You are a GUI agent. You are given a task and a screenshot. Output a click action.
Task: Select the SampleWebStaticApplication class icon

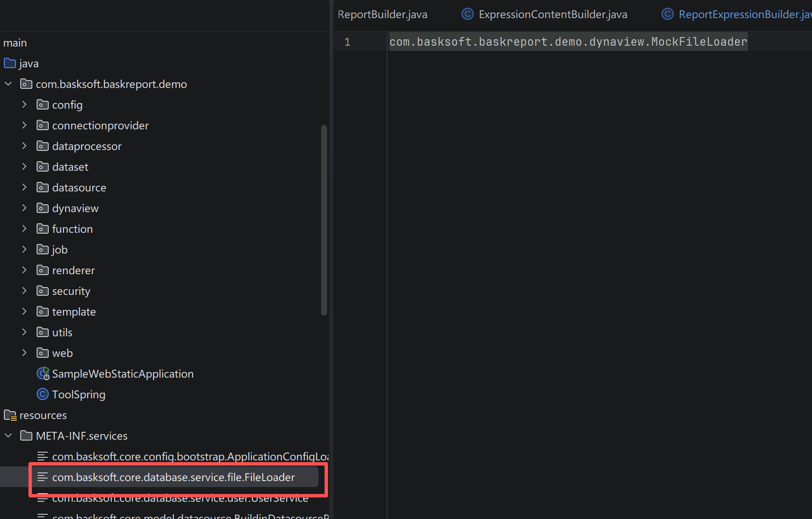tap(43, 373)
